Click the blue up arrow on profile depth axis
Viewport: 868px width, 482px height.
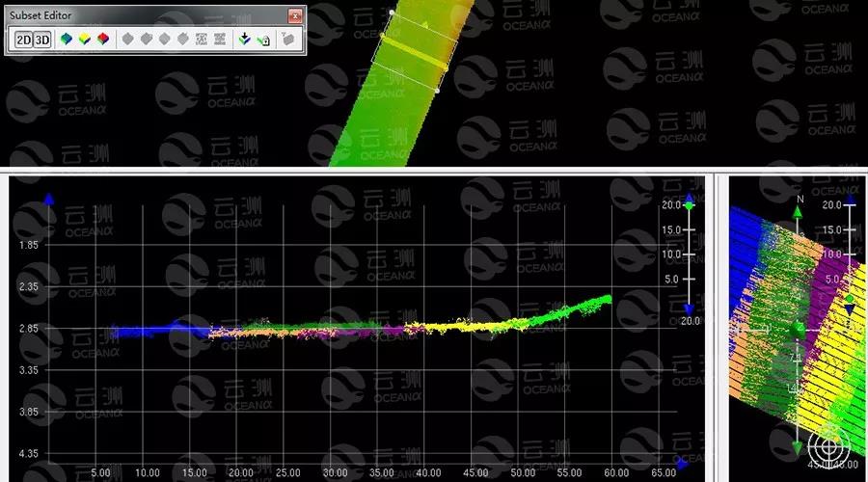[49, 200]
